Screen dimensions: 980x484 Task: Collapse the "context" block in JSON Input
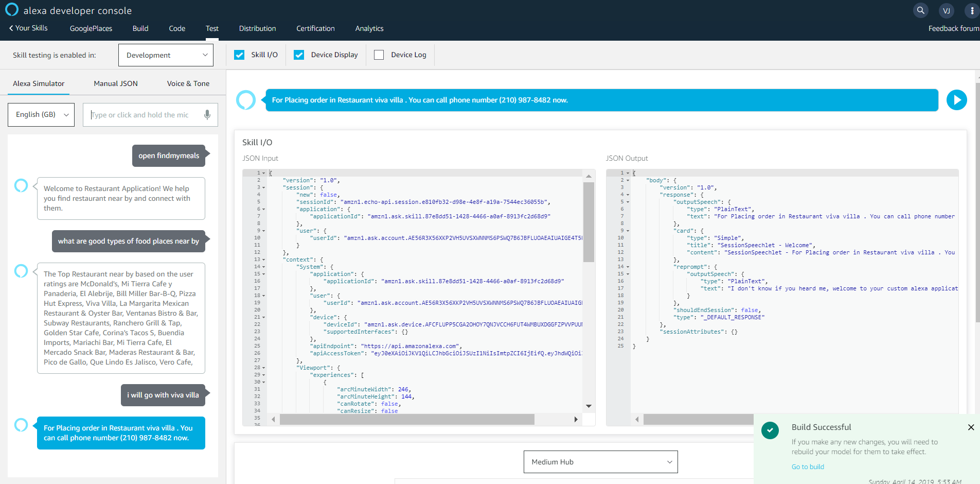[x=264, y=260]
